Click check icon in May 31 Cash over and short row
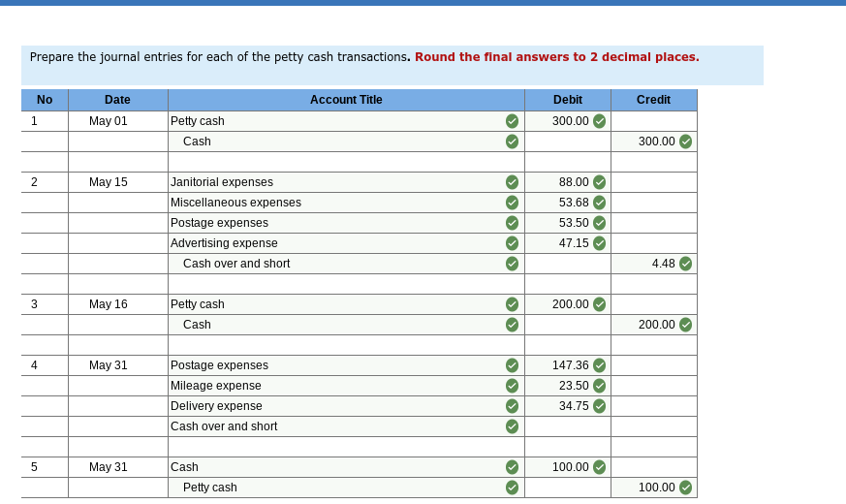This screenshot has height=504, width=846. (512, 426)
